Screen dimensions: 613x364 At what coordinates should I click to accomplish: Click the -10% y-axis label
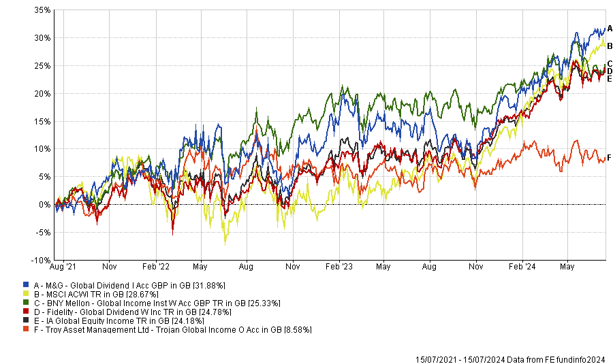(x=40, y=260)
